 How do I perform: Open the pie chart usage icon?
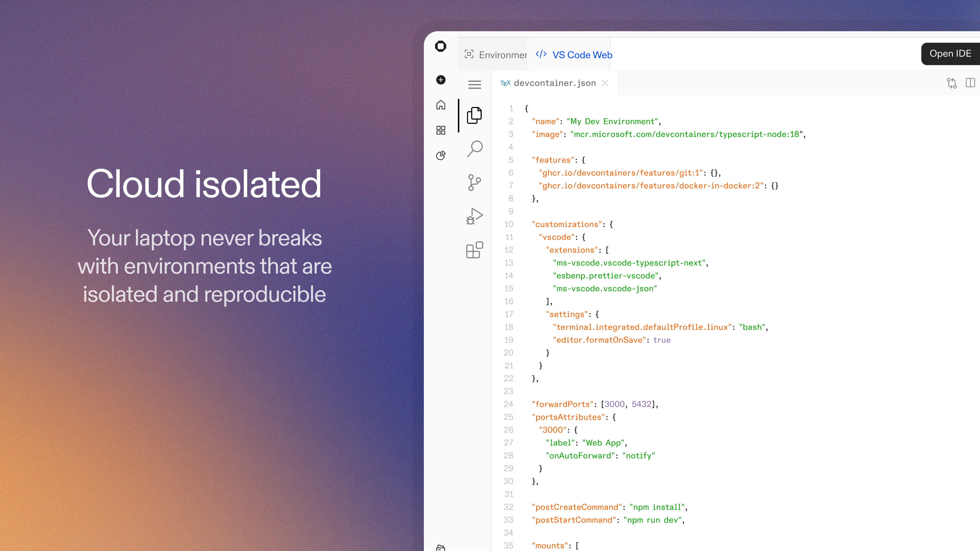[441, 155]
